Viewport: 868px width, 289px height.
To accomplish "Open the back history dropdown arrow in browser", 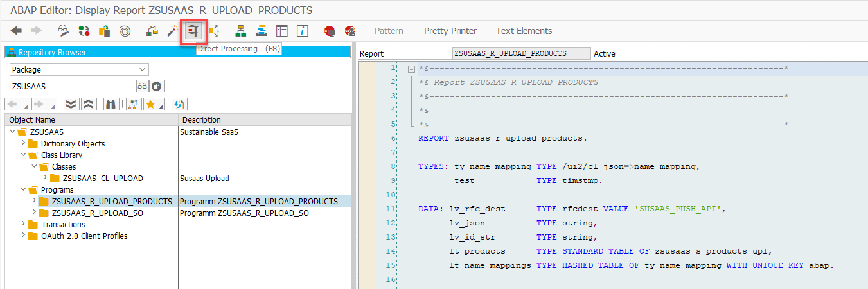I will click(25, 104).
